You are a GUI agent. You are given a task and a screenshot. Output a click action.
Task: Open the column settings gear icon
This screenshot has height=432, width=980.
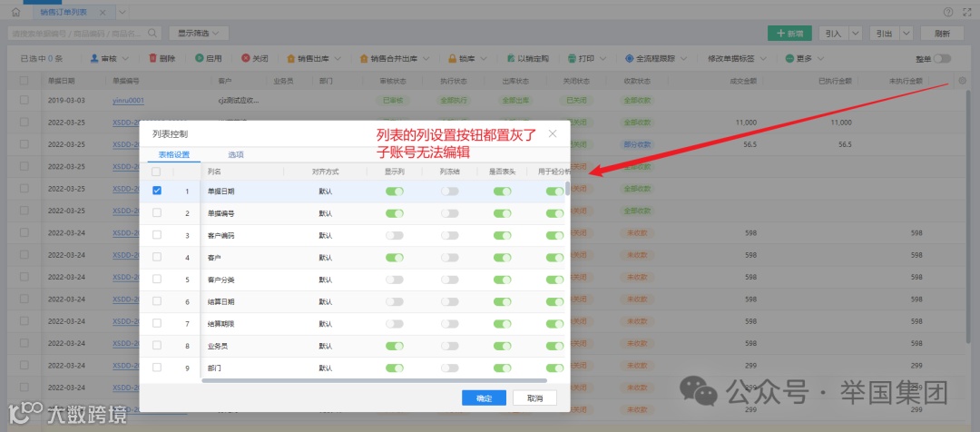[x=962, y=81]
